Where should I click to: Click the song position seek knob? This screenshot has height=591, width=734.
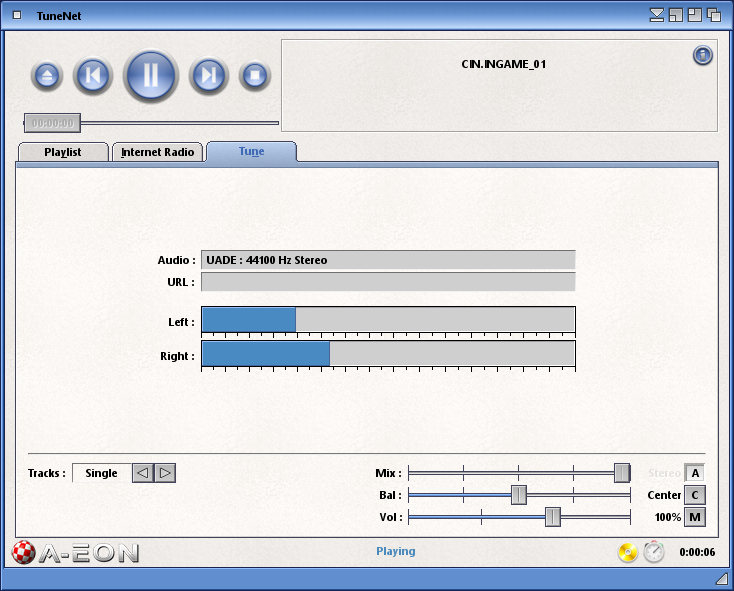click(x=52, y=123)
